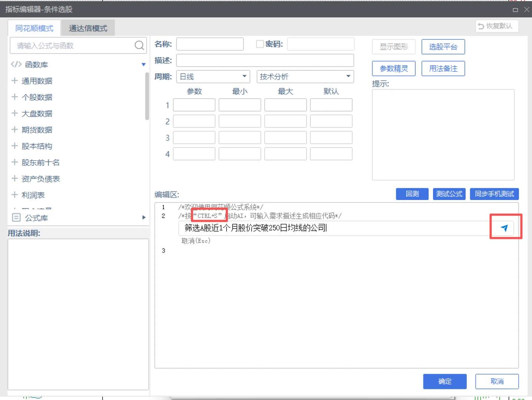Expand 股东前十名 via its plus icon

click(14, 162)
